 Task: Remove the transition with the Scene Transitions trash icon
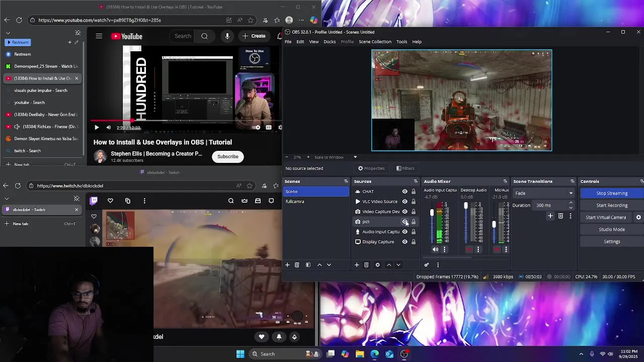(x=560, y=216)
